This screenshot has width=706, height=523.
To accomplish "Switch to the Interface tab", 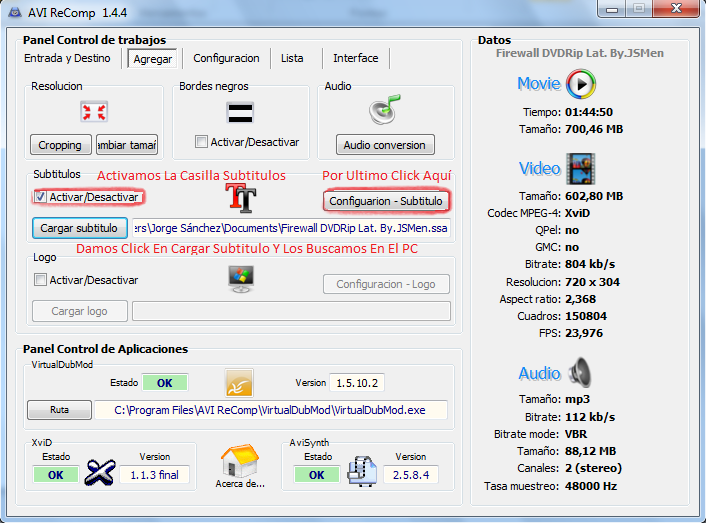I will click(x=356, y=58).
